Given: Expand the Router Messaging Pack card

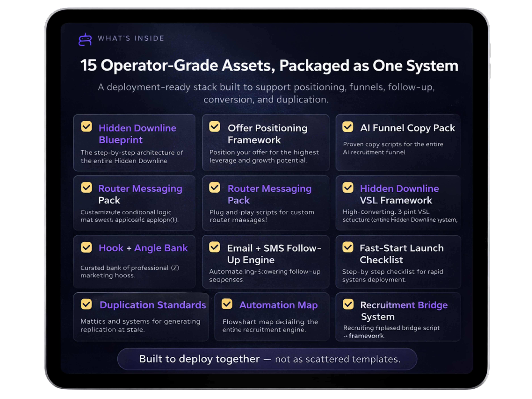Looking at the screenshot, I should (134, 203).
